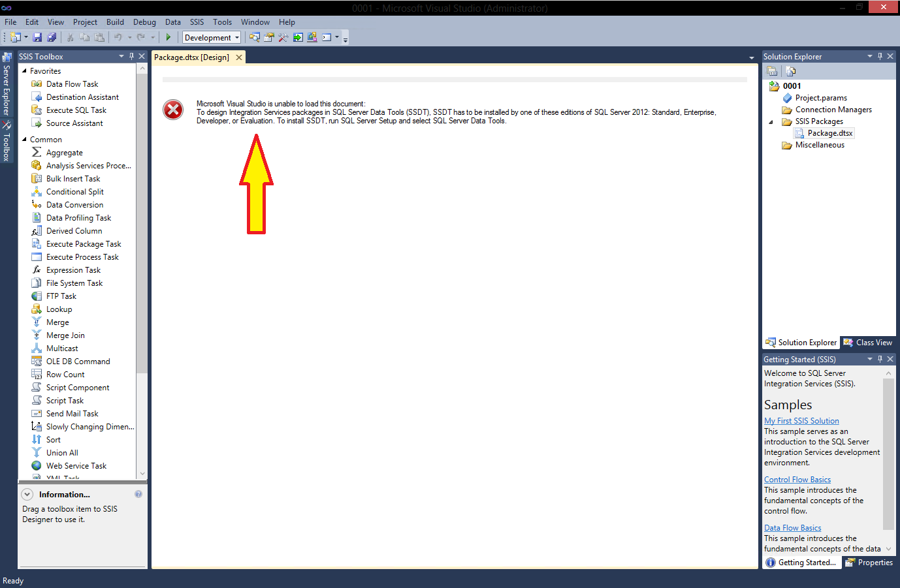Select Execute SQL Task in toolbox

76,110
